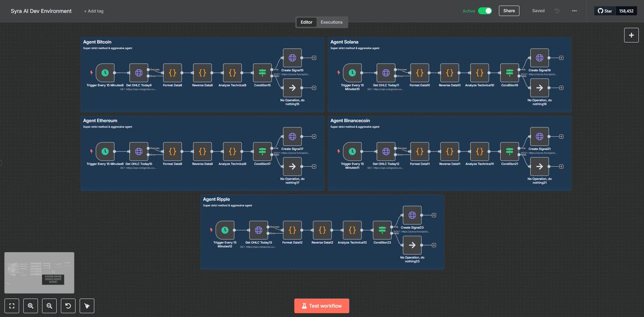The width and height of the screenshot is (644, 317).
Task: Open the Analyze Technical12 node
Action: 352,230
